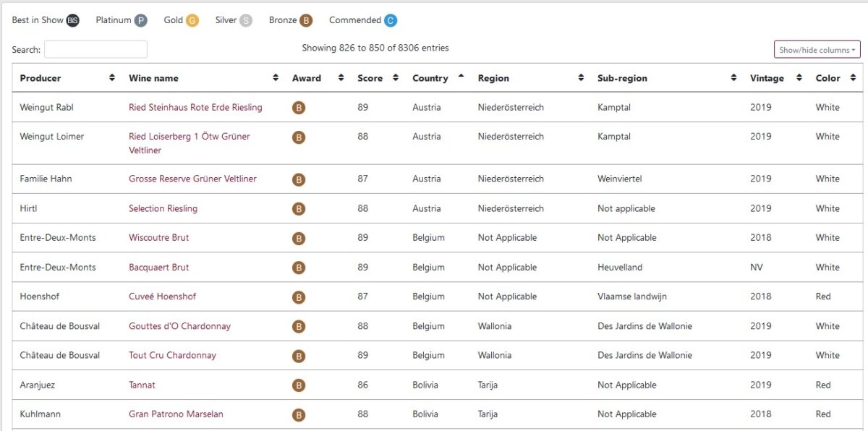Click the Platinum P legend badge
Viewport: 868px width, 431px height.
pyautogui.click(x=140, y=21)
